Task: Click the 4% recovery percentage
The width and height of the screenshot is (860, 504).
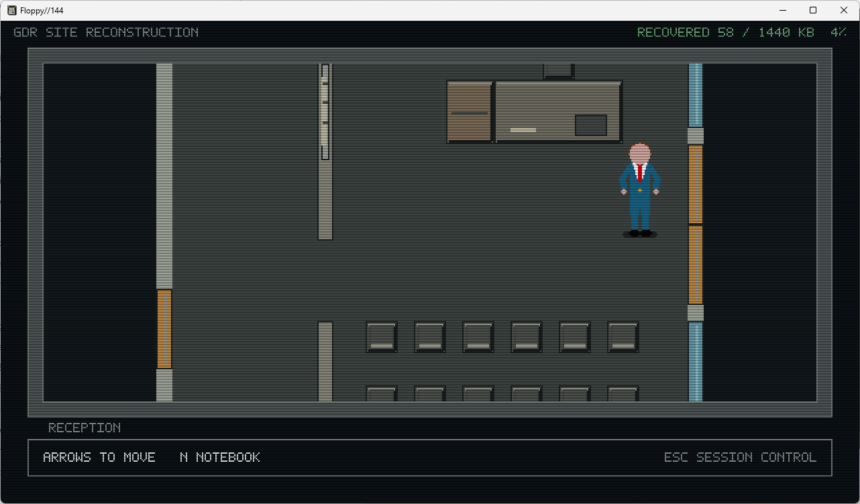Action: (x=839, y=32)
